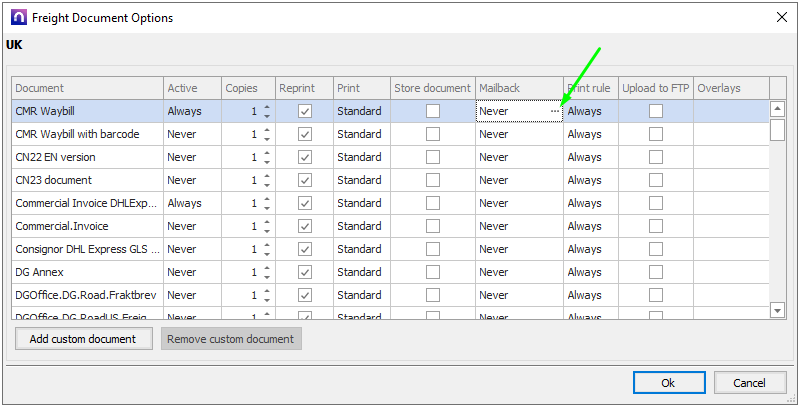Select the DG Annex document row
Viewport: 800px width, 406px height.
coord(87,272)
